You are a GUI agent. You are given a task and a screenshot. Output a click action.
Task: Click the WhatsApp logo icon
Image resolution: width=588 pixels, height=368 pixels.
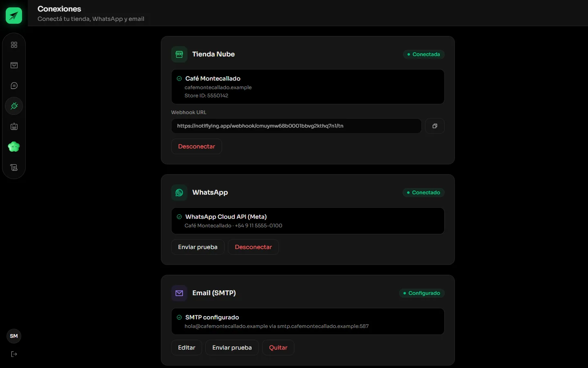pyautogui.click(x=179, y=193)
